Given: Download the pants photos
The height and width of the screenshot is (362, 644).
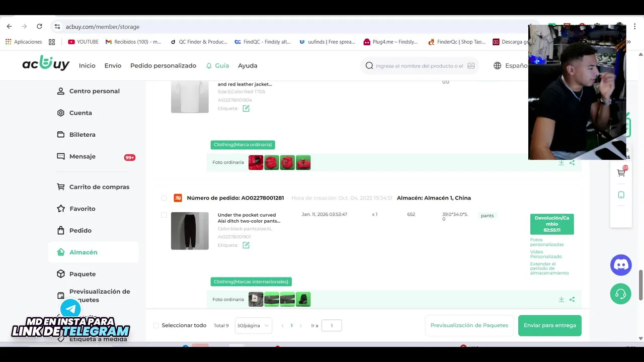Looking at the screenshot, I should click(x=561, y=299).
